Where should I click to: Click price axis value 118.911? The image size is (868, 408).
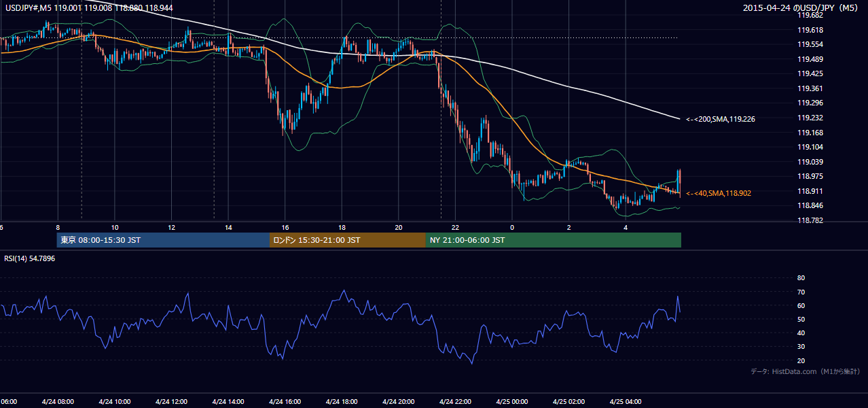(x=810, y=191)
